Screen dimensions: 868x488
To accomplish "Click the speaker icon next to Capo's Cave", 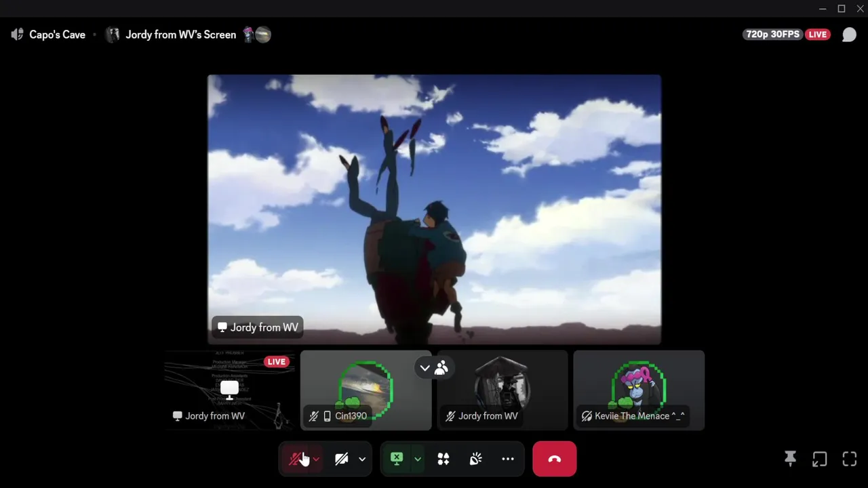I will [18, 35].
